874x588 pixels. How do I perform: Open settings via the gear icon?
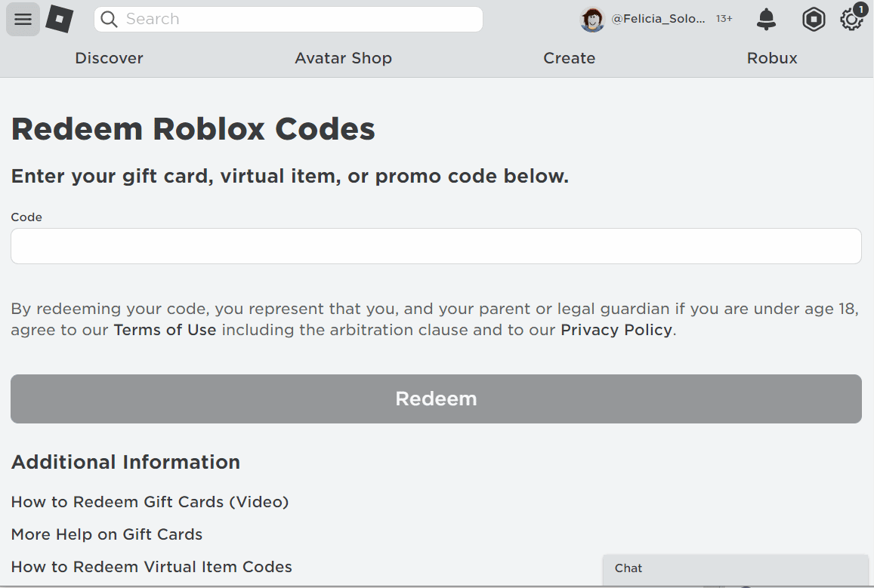pyautogui.click(x=851, y=20)
